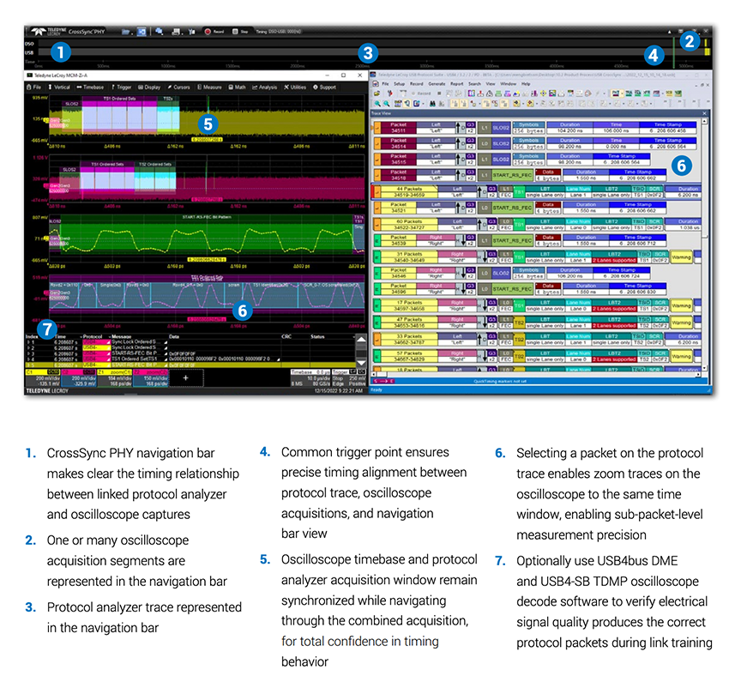This screenshot has width=741, height=700.
Task: Open Setup menu in USB Protocol Suite
Action: pos(400,84)
